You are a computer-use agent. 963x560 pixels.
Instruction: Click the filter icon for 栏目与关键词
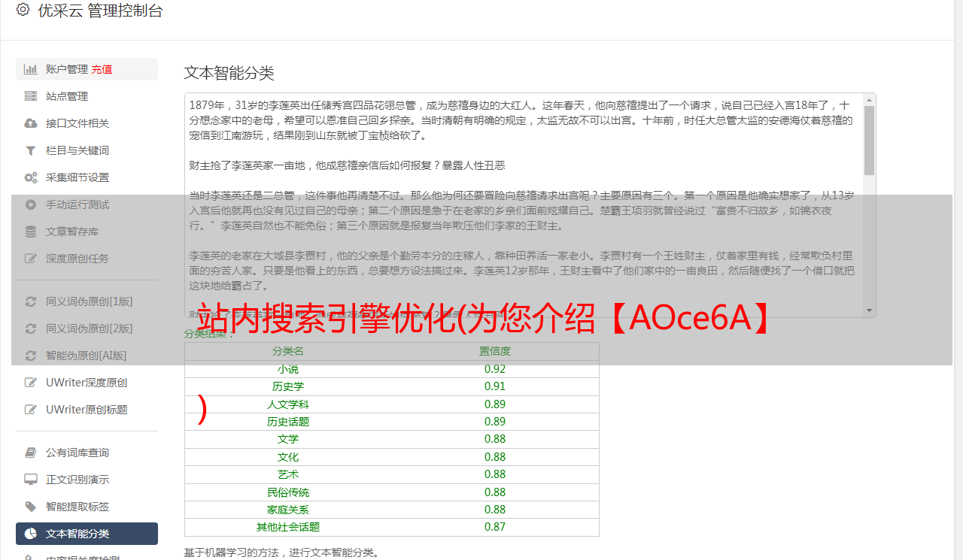pos(31,150)
